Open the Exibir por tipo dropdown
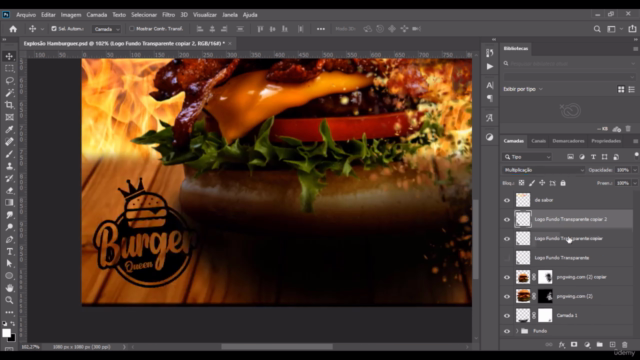The image size is (640, 360). pyautogui.click(x=523, y=89)
